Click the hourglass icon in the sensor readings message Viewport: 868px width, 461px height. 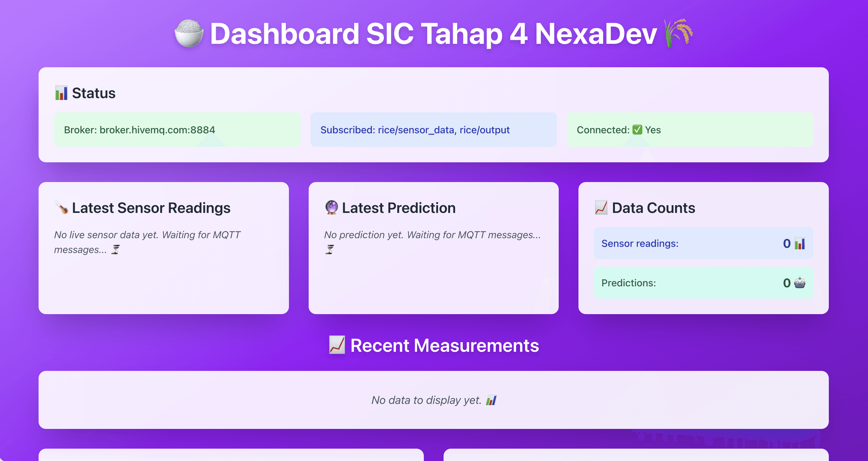click(115, 250)
